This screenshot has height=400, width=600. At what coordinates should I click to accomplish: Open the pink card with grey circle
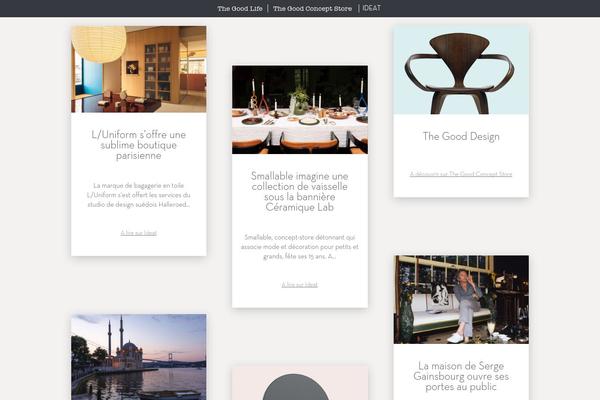(300, 383)
